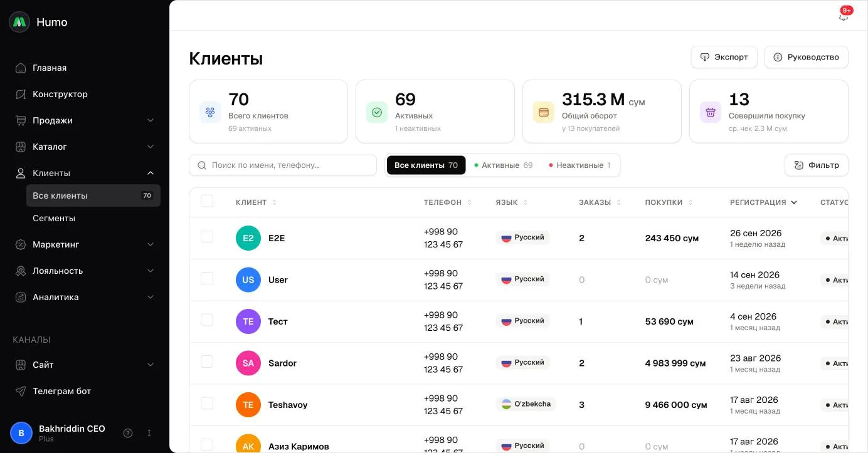The width and height of the screenshot is (868, 453).
Task: Check the User row checkbox
Action: (207, 278)
